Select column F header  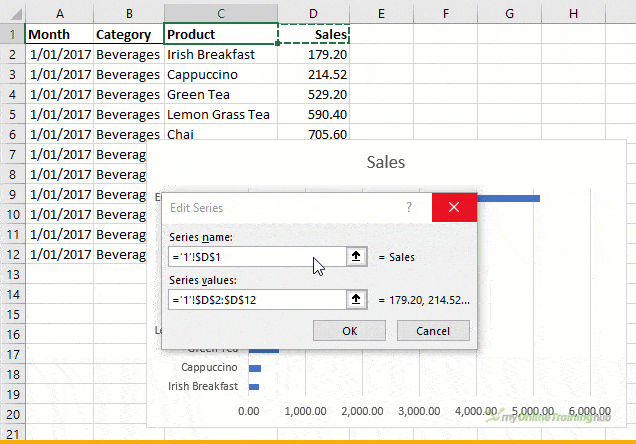pyautogui.click(x=446, y=14)
